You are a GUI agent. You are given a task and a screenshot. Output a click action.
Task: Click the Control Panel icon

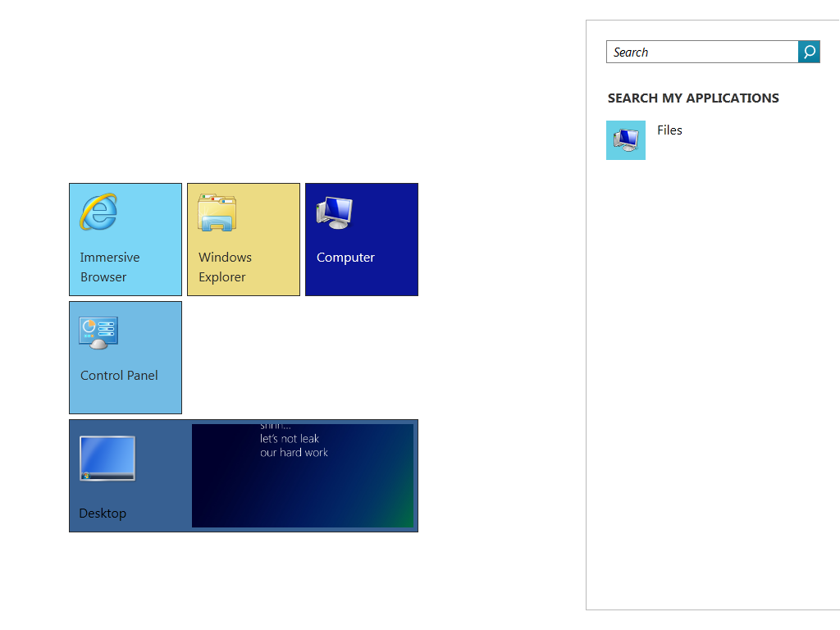(x=98, y=333)
